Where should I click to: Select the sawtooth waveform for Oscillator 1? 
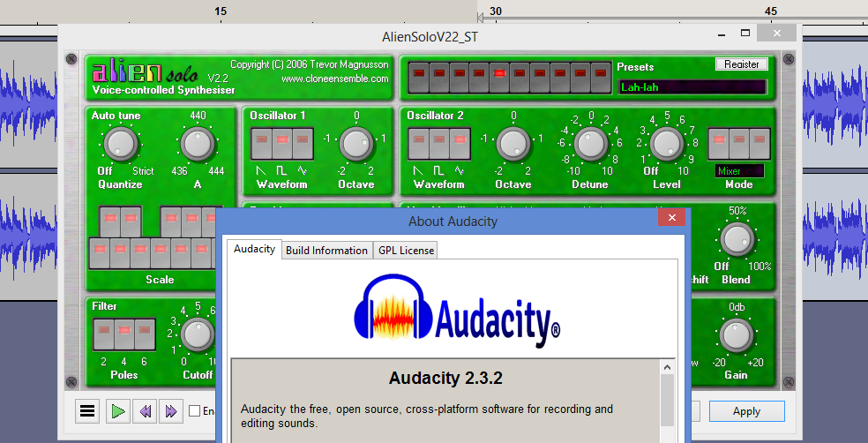point(262,144)
